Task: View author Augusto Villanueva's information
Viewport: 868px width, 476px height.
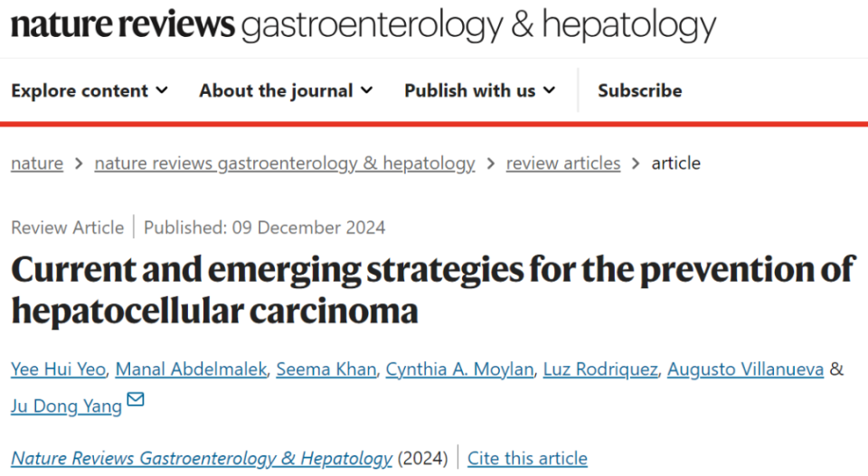Action: (x=745, y=369)
